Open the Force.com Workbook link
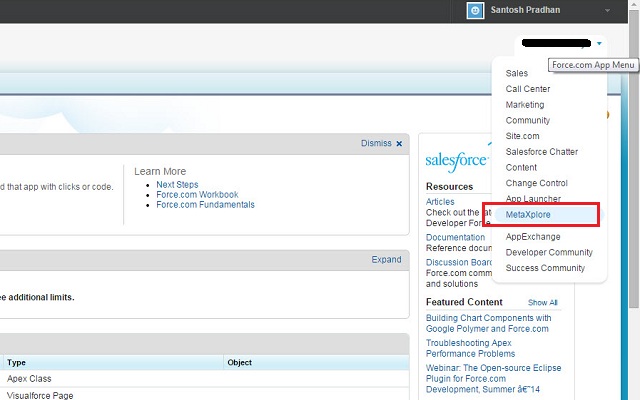640x400 pixels. (197, 195)
